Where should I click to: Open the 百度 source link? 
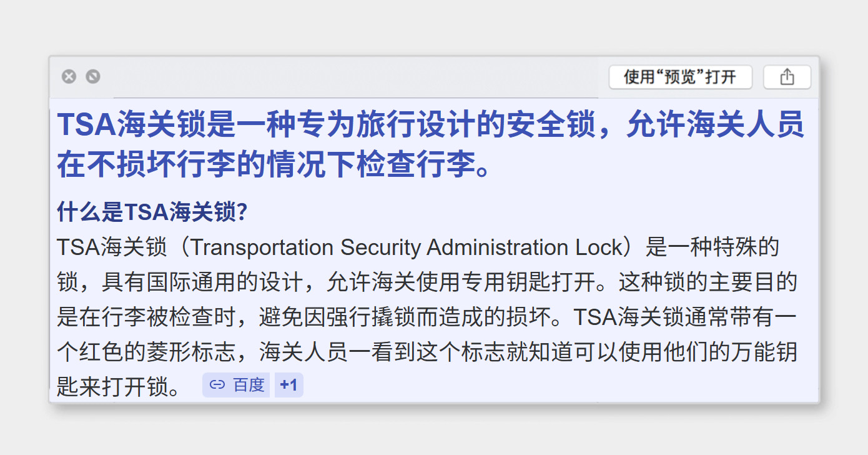pos(249,385)
